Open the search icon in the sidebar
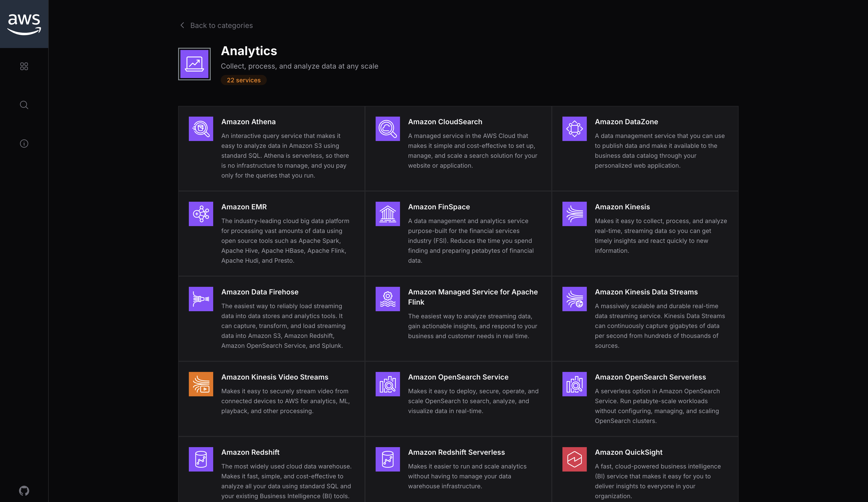The width and height of the screenshot is (868, 502). click(x=24, y=105)
